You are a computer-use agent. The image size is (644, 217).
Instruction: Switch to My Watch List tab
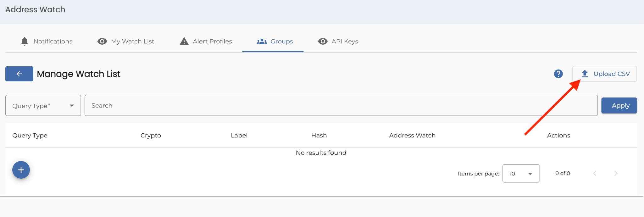(x=126, y=42)
